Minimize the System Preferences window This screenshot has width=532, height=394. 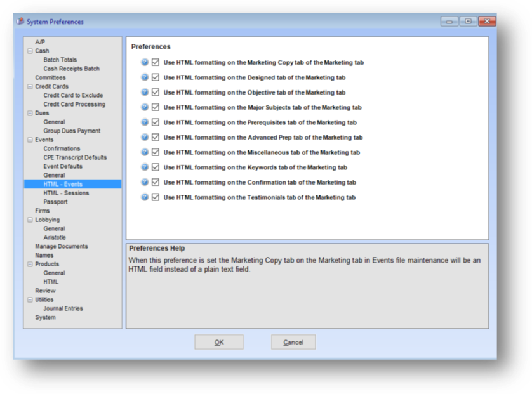coord(449,22)
